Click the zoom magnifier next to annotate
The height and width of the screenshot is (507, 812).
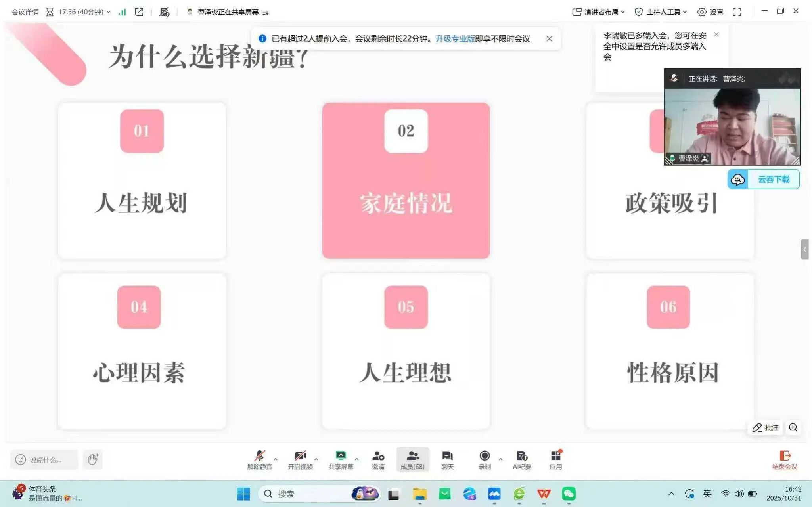[793, 427]
